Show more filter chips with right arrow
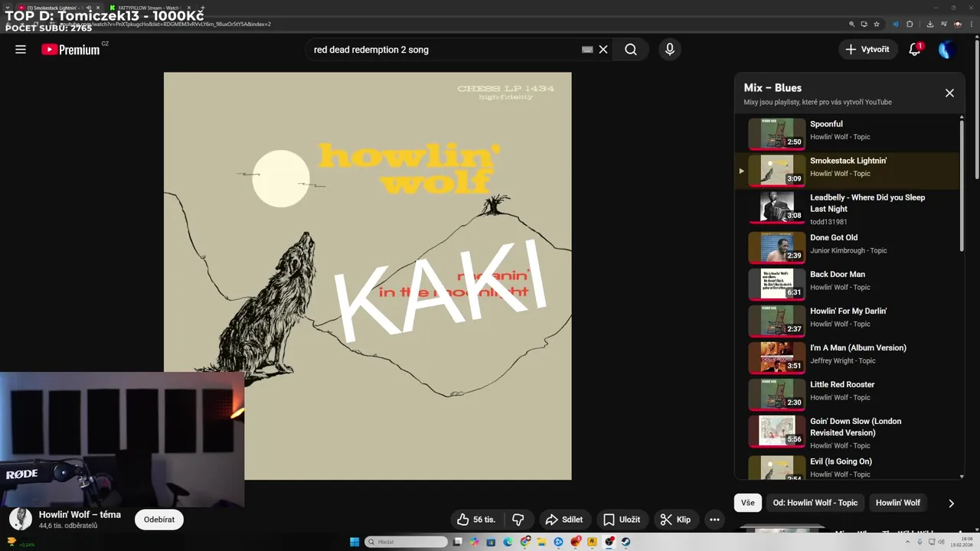The image size is (980, 551). point(951,504)
